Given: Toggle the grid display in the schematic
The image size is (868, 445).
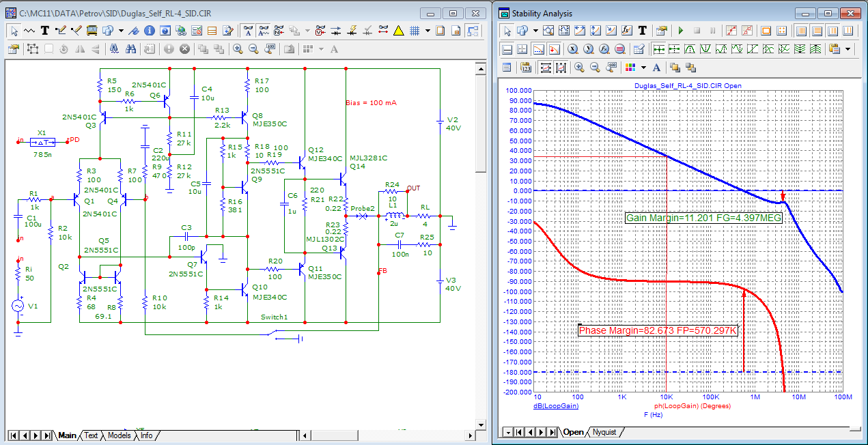Looking at the screenshot, I should [414, 30].
